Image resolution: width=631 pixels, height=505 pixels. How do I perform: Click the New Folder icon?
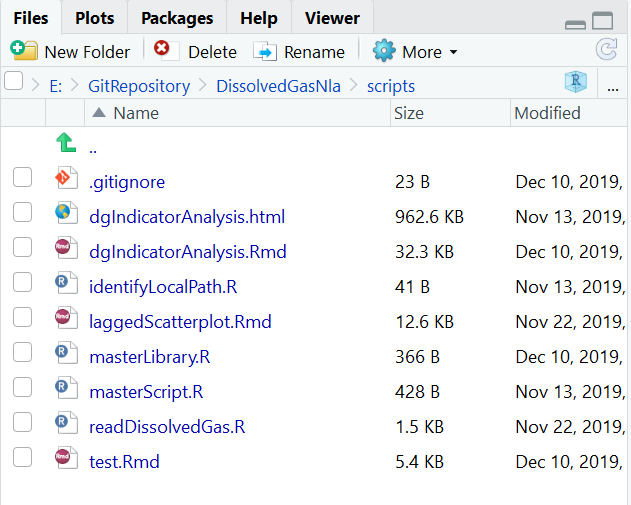pos(24,51)
